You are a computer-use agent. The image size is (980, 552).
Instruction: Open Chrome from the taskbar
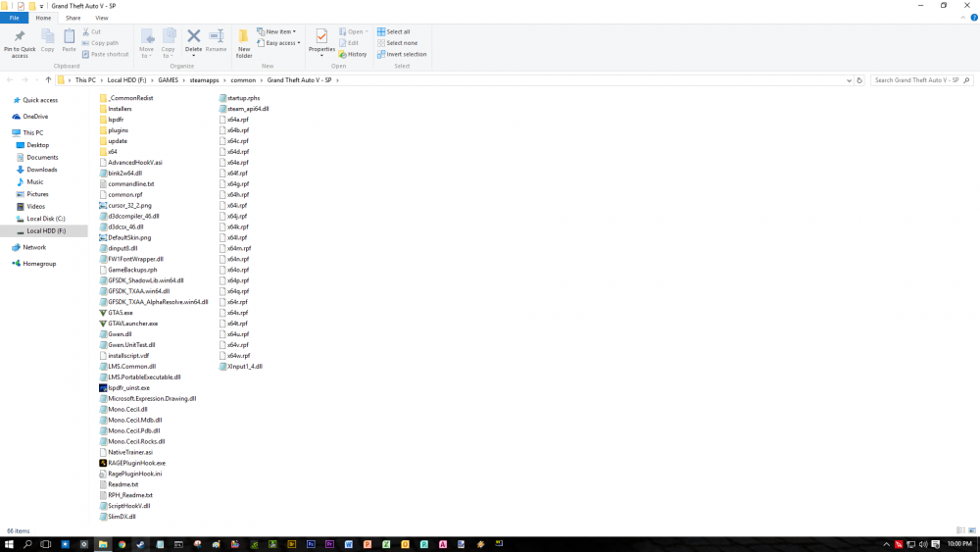122,544
